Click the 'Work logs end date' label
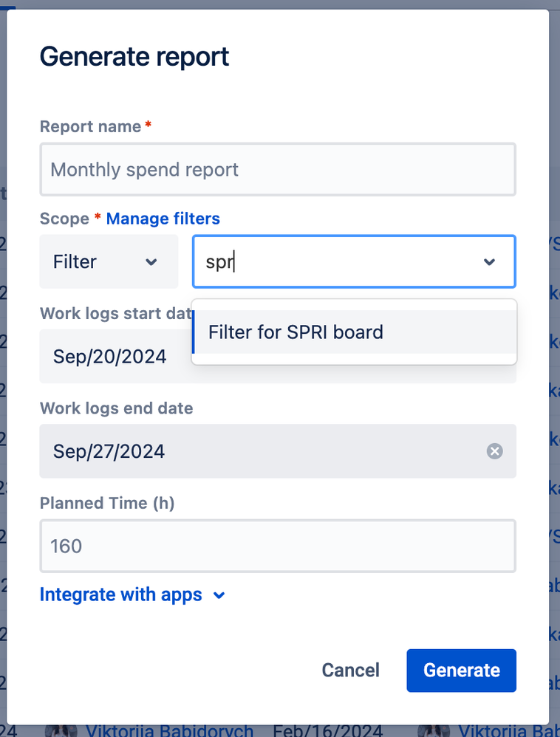 [x=116, y=408]
